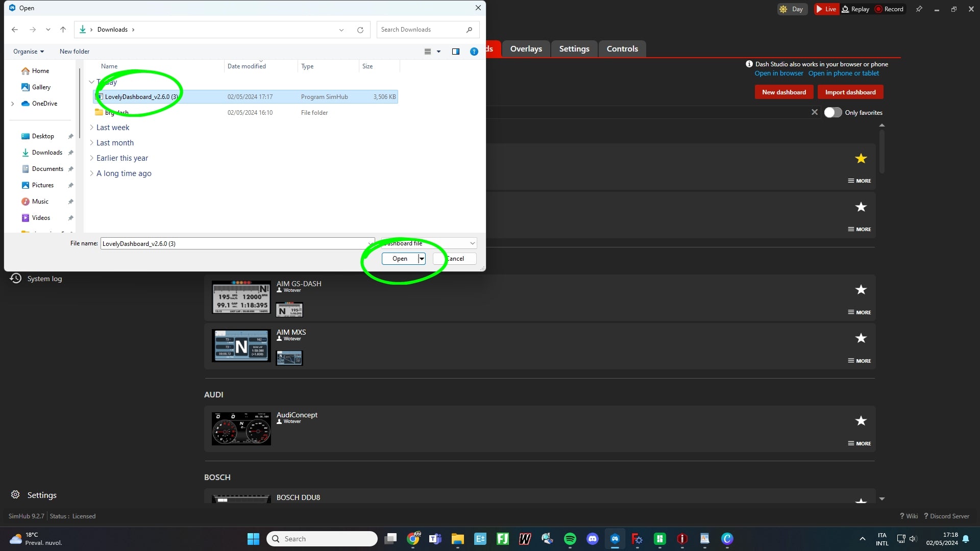This screenshot has height=551, width=980.
Task: Toggle the preview pane icon
Action: tap(456, 52)
